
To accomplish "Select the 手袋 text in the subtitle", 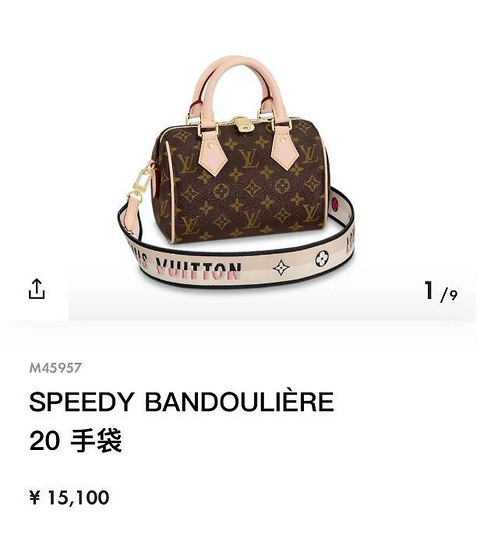I will (96, 440).
